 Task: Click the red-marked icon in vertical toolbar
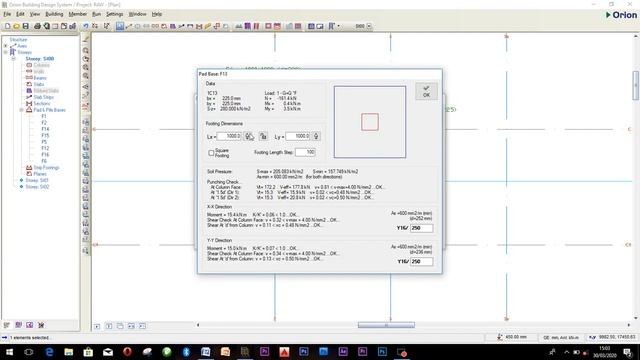pyautogui.click(x=86, y=107)
